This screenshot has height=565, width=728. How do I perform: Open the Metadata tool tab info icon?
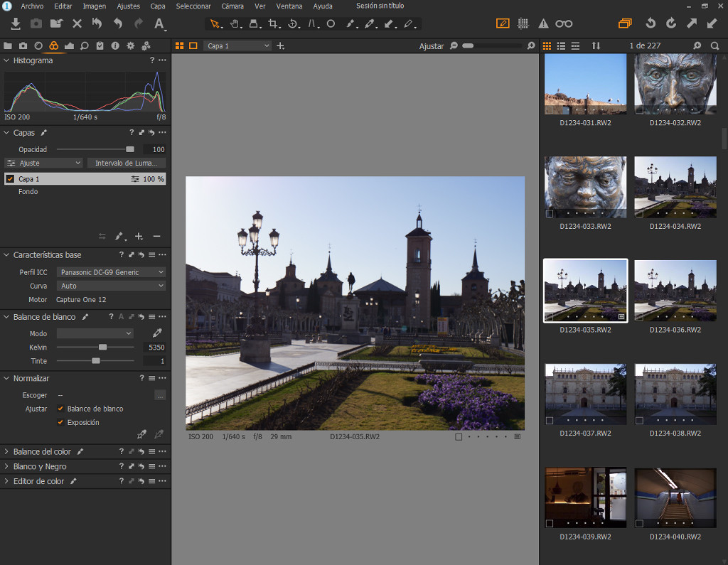116,45
